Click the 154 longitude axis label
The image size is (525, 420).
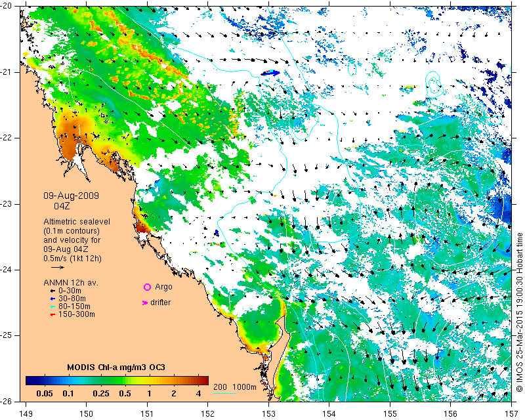(x=329, y=414)
